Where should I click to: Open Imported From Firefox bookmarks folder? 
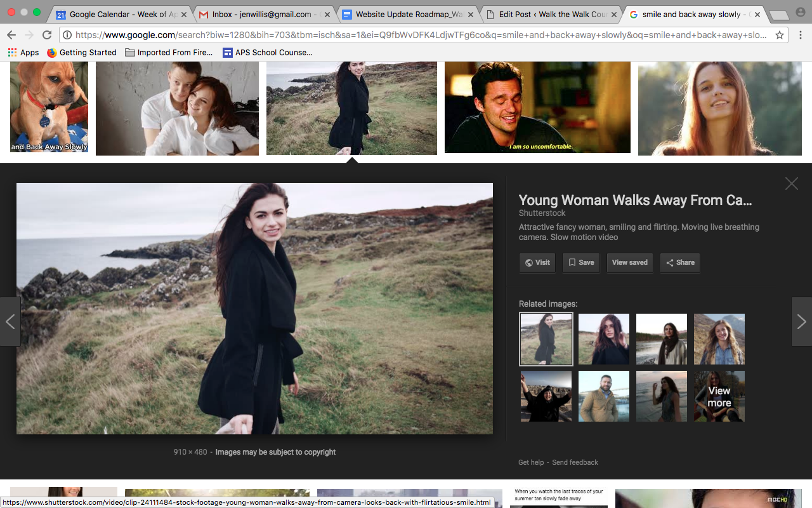point(169,53)
